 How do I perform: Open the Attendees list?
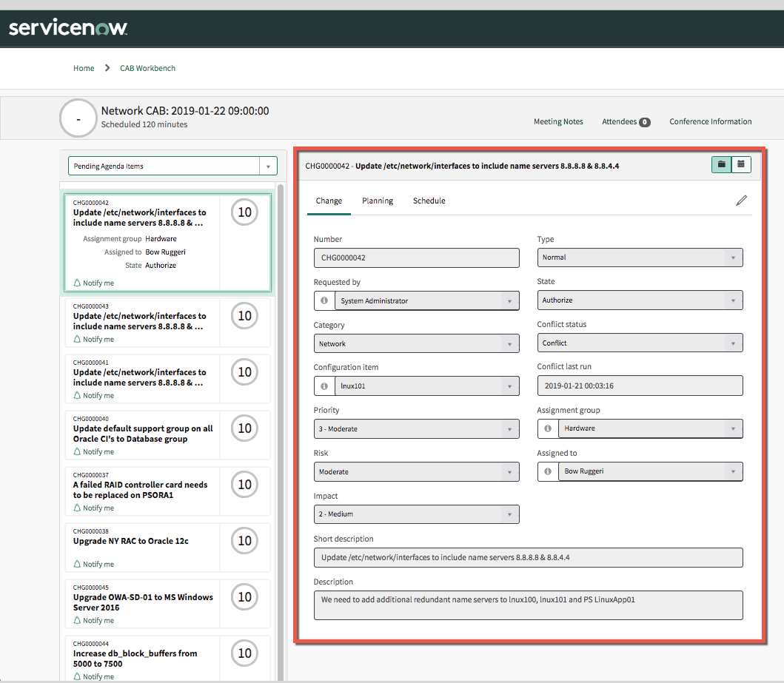tap(626, 121)
